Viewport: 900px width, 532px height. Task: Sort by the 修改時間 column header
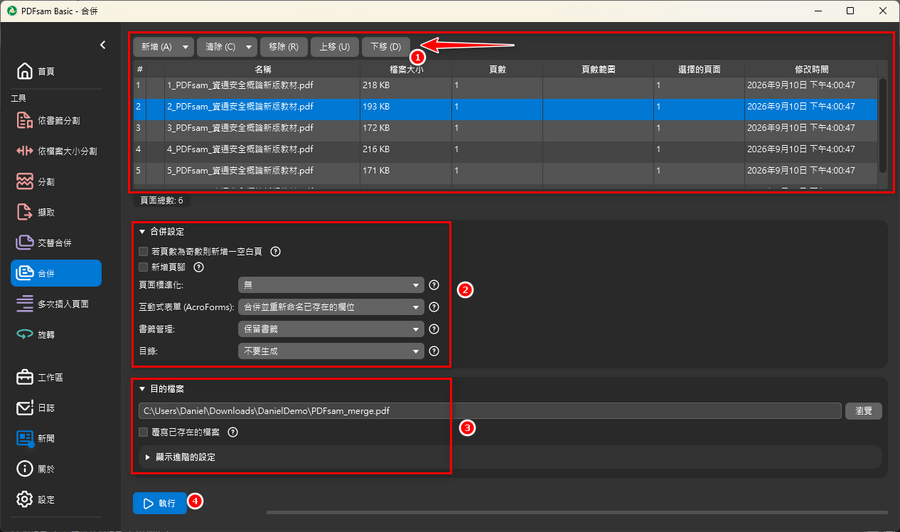(811, 69)
